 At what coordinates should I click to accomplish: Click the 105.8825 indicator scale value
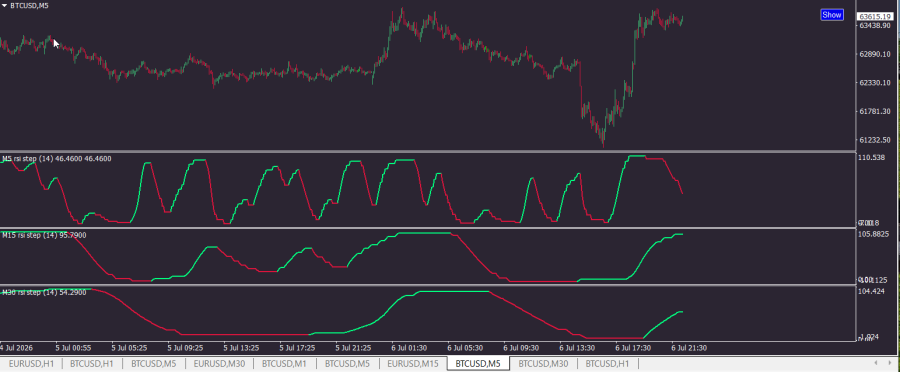[874, 234]
